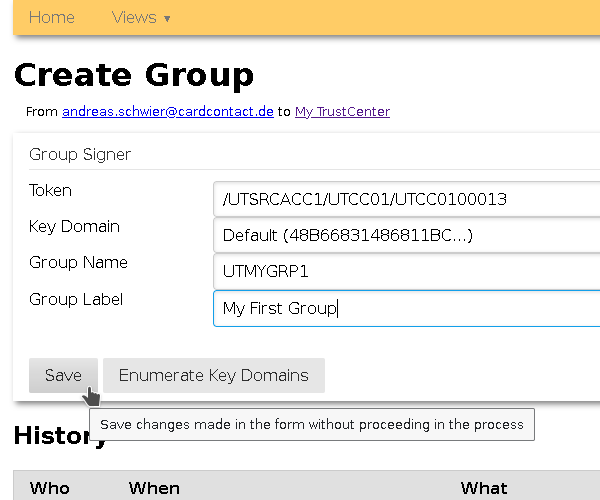Open the Views menu
Viewport: 600px width, 500px height.
click(x=134, y=17)
